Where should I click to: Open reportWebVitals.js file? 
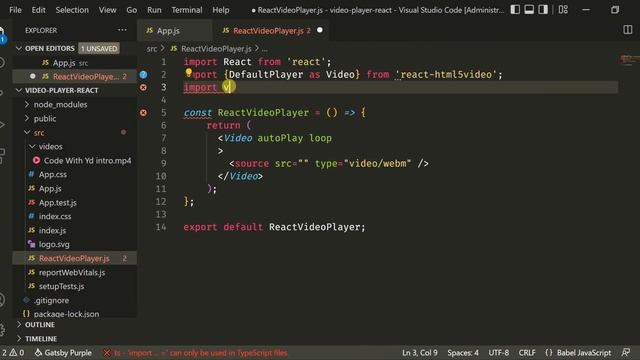click(x=72, y=272)
